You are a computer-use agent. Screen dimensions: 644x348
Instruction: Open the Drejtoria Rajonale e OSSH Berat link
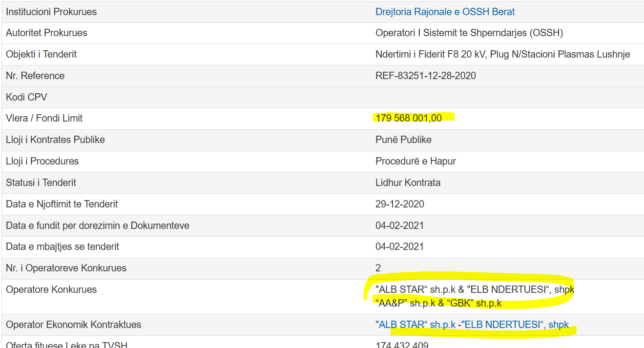click(x=445, y=12)
